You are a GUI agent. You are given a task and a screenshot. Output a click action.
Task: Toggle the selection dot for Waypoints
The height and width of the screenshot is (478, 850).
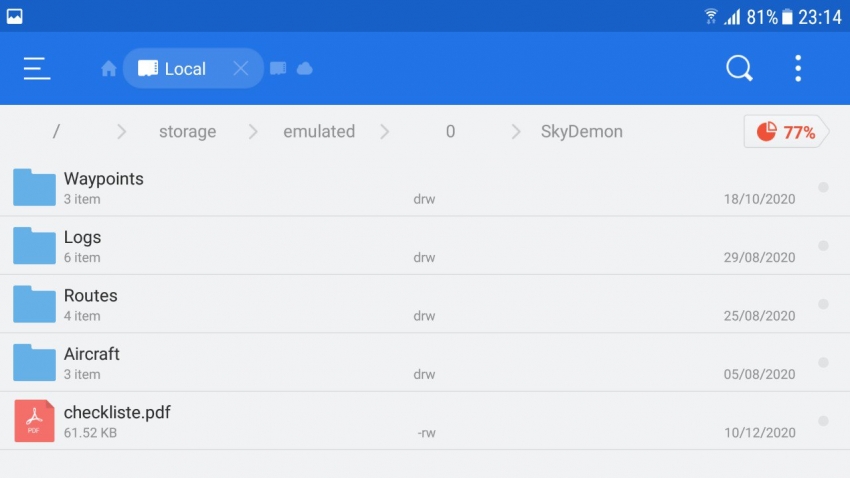pyautogui.click(x=823, y=187)
